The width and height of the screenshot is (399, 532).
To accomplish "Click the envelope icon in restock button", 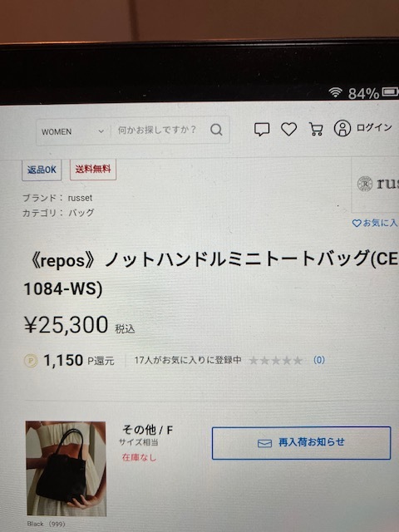I will tap(264, 443).
